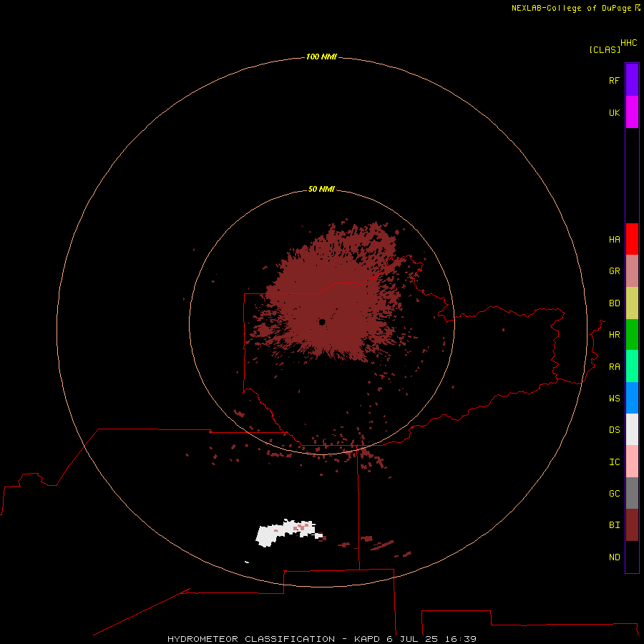Image resolution: width=644 pixels, height=644 pixels.
Task: Click the BI legend label
Action: coord(614,525)
